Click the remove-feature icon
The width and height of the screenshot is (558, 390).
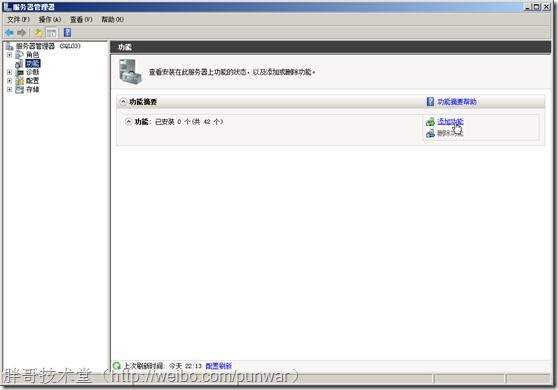click(x=431, y=133)
